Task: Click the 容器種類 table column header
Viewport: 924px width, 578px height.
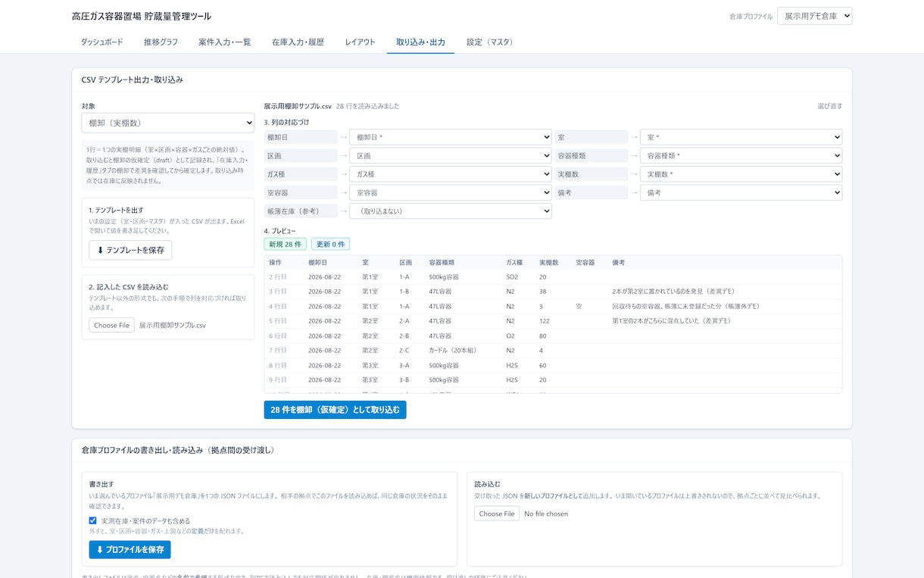Action: click(442, 262)
